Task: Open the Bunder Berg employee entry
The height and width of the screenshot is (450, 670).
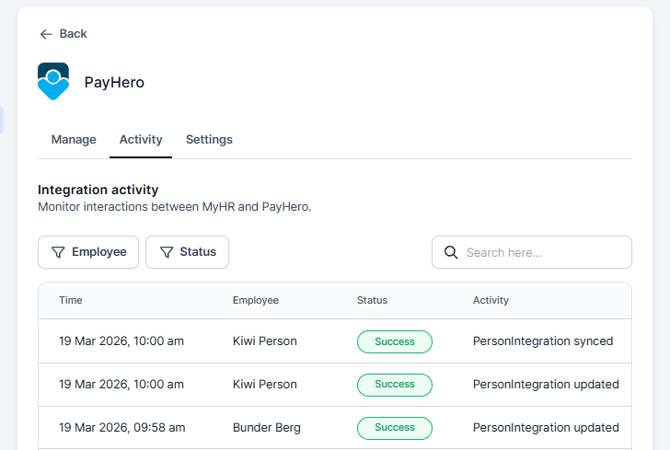Action: click(267, 428)
